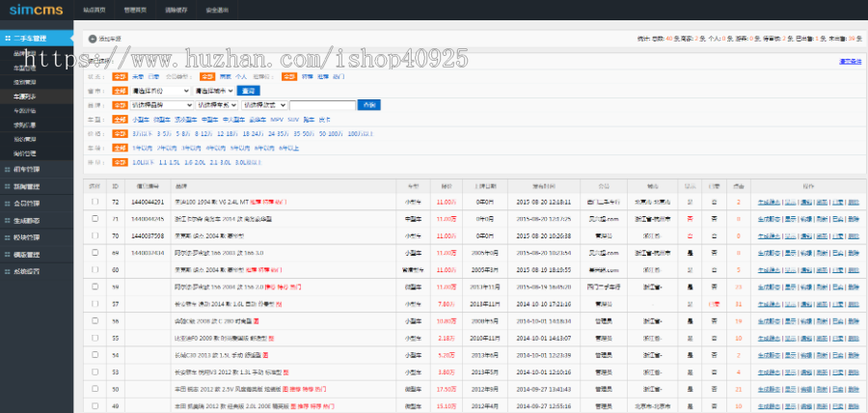The height and width of the screenshot is (413, 868).
Task: Click the grid icon beside 会员管理
Action: (x=8, y=204)
